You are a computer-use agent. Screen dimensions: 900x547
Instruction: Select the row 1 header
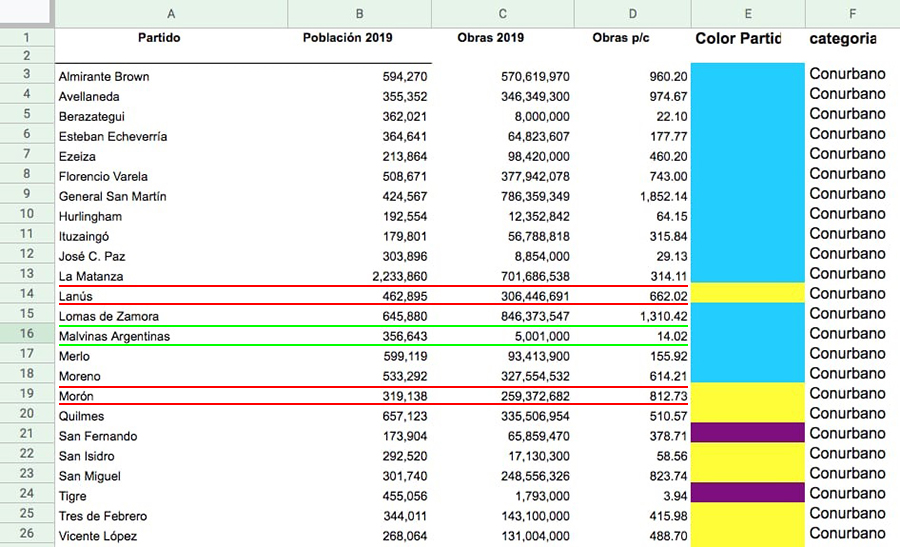click(27, 39)
